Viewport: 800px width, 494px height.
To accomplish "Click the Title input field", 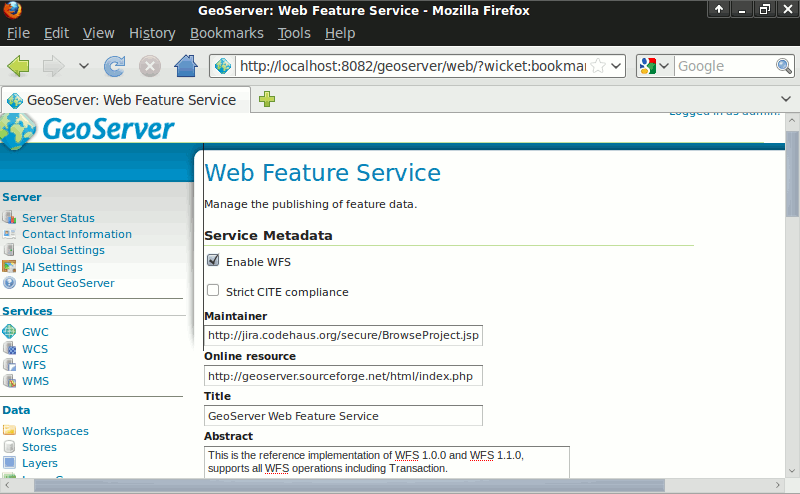I will [343, 416].
